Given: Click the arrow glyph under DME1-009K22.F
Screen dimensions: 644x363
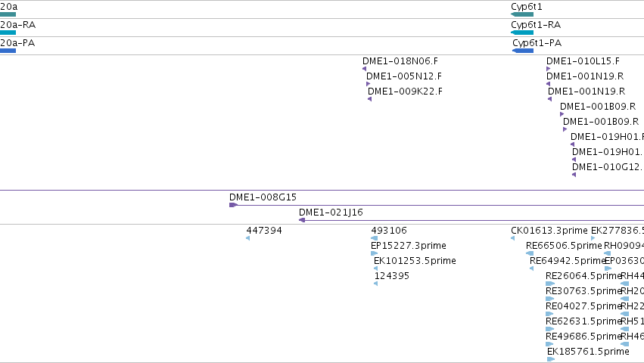Looking at the screenshot, I should (369, 99).
